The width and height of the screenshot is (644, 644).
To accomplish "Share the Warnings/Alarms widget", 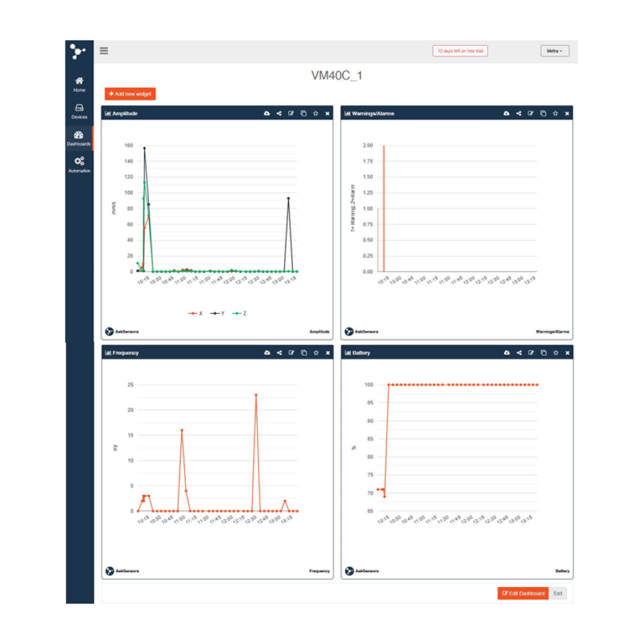I will [x=519, y=113].
